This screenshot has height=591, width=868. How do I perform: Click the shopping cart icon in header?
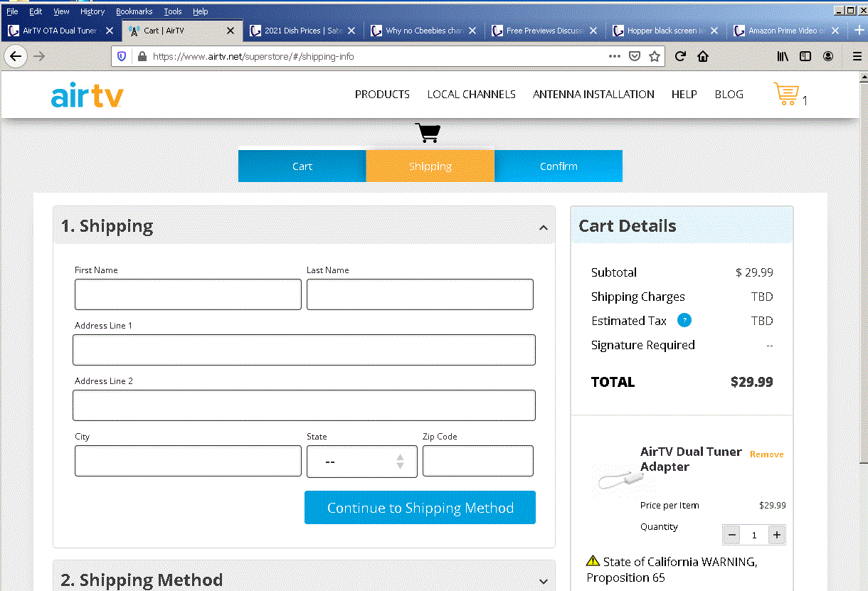tap(785, 94)
